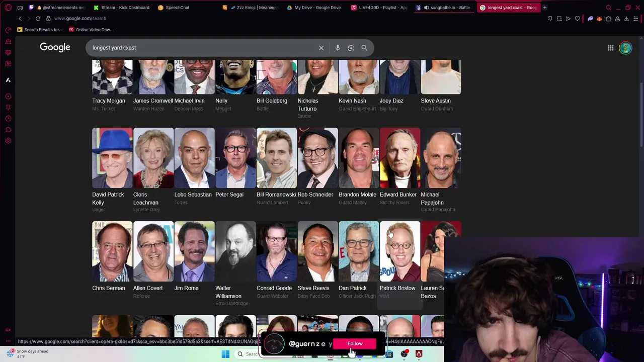Screen dimensions: 644x362
Task: Clear the search box with the X icon
Action: coord(321,48)
